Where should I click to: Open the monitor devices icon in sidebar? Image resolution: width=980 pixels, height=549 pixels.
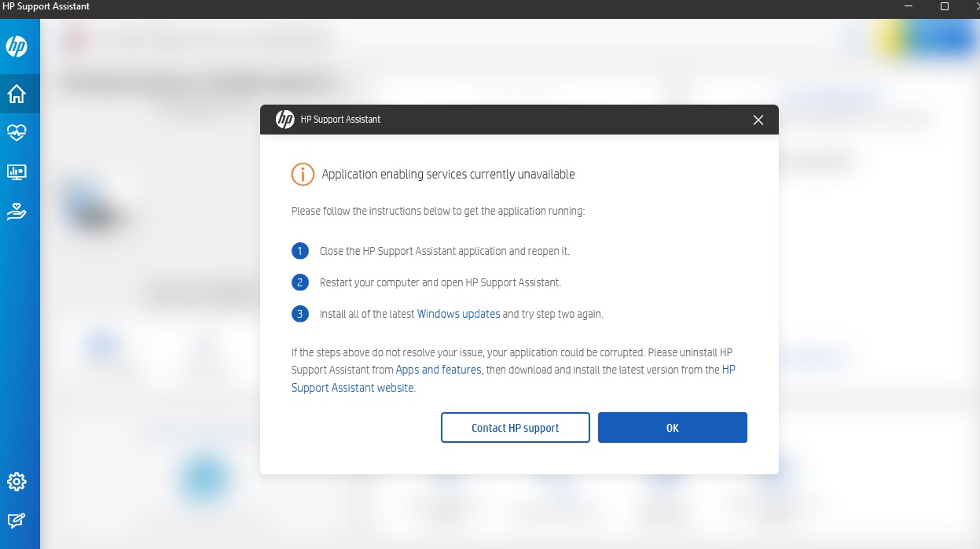coord(17,171)
